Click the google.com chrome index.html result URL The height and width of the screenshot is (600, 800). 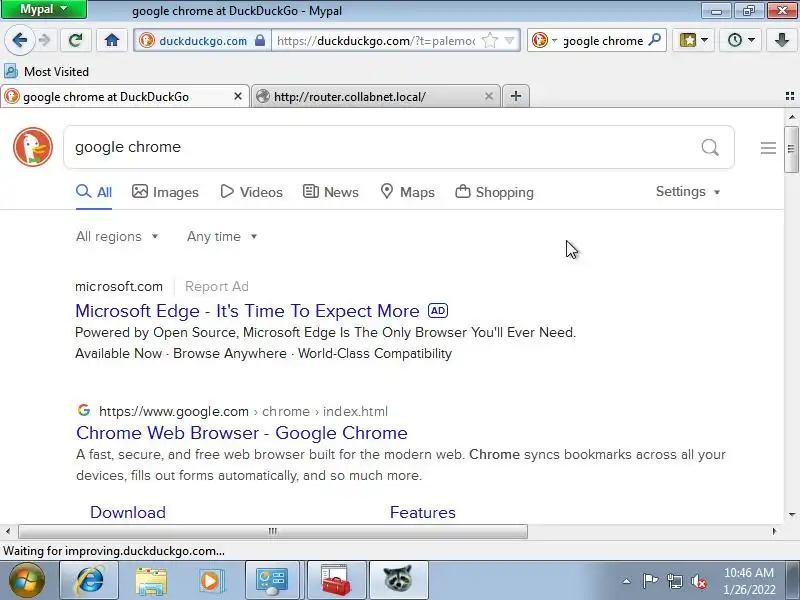tap(243, 411)
